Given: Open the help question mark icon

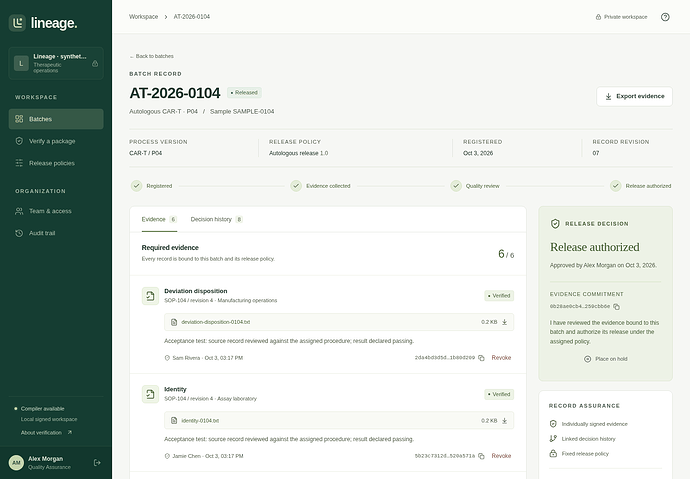Looking at the screenshot, I should [x=665, y=17].
